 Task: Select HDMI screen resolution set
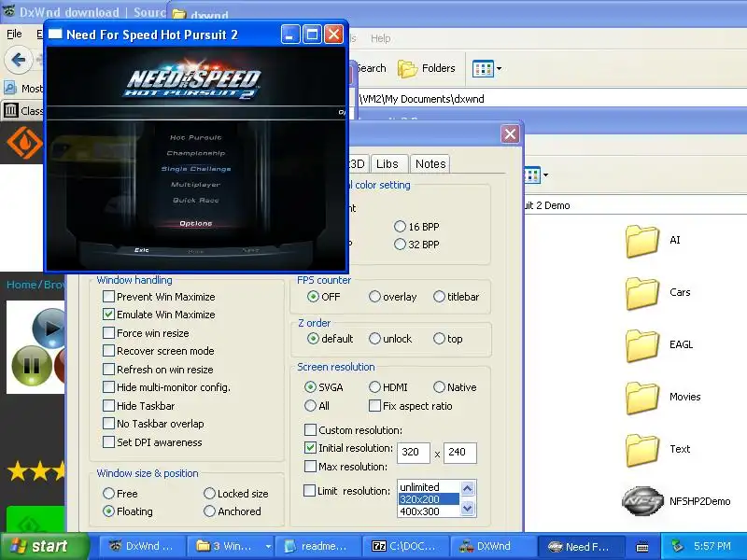click(374, 387)
